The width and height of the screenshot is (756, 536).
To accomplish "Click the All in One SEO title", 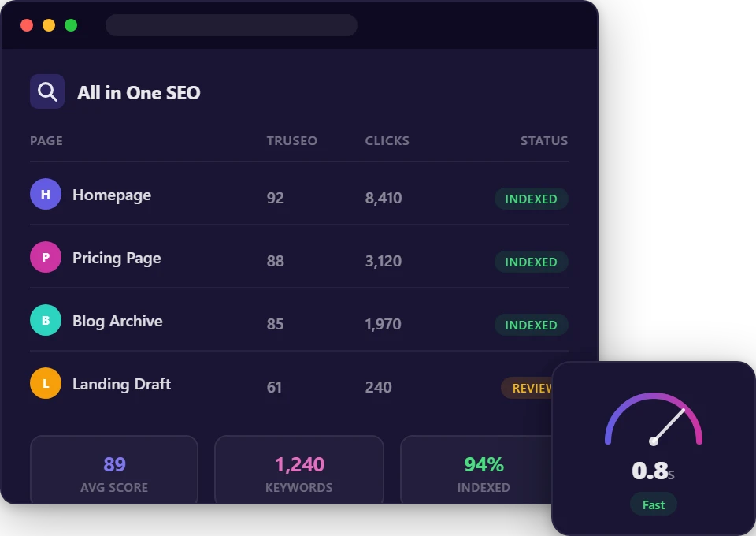I will pos(139,93).
